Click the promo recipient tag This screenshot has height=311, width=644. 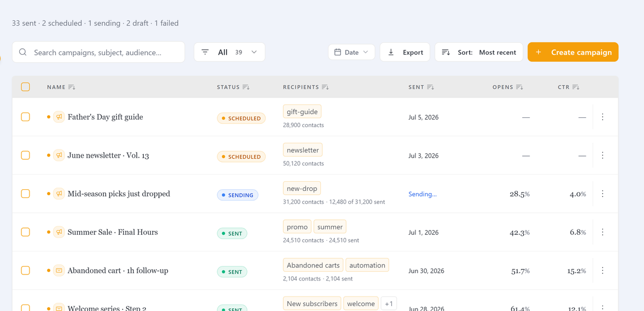(297, 227)
